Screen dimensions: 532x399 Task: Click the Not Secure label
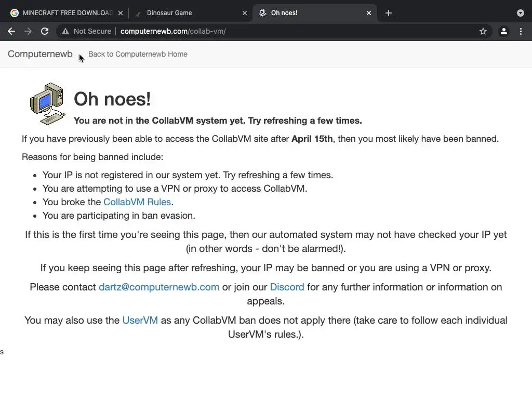(x=92, y=31)
